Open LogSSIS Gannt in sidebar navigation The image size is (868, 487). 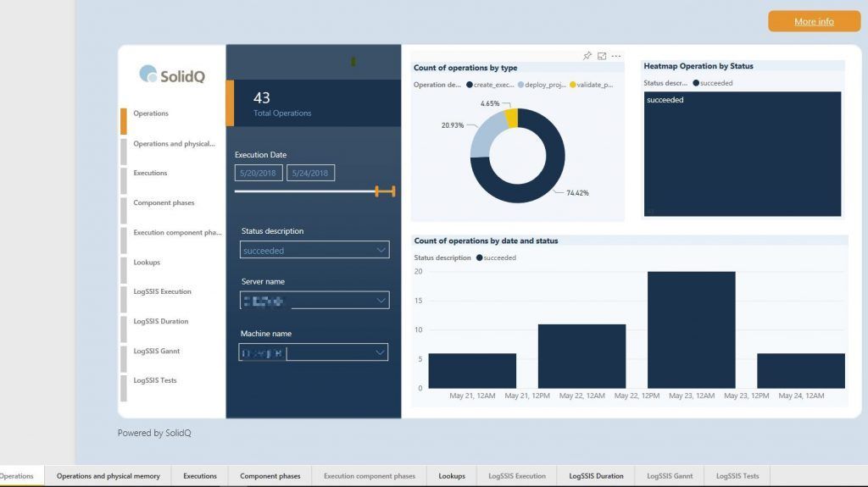click(156, 351)
